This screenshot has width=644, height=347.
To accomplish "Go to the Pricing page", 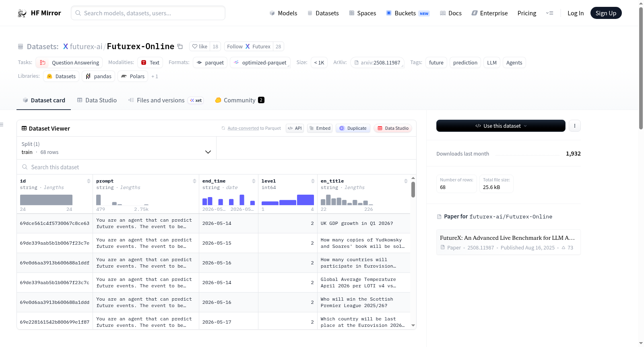I will click(x=527, y=13).
